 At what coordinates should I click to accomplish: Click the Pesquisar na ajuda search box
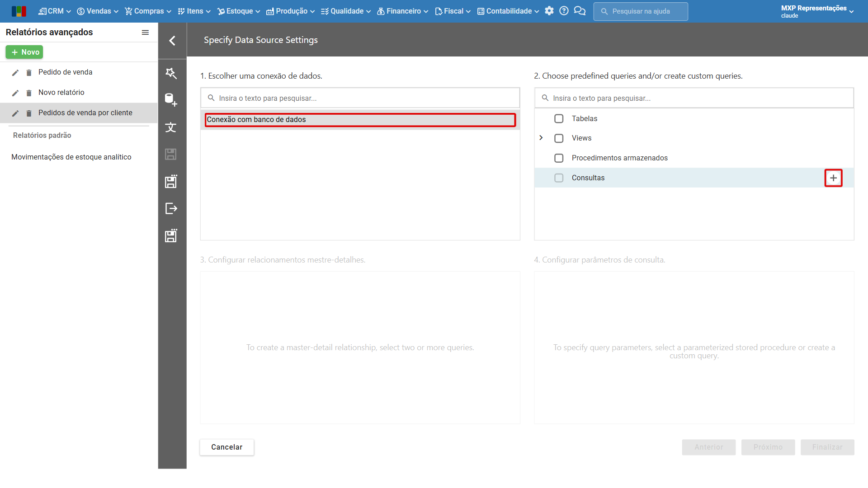coord(641,11)
